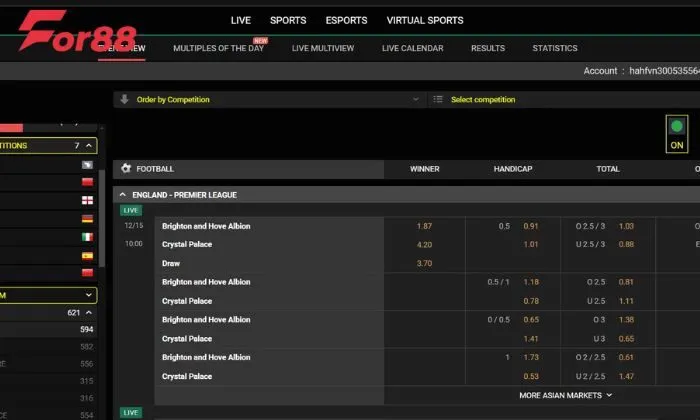Bet on Brighton winner odds 1.87

pos(424,226)
